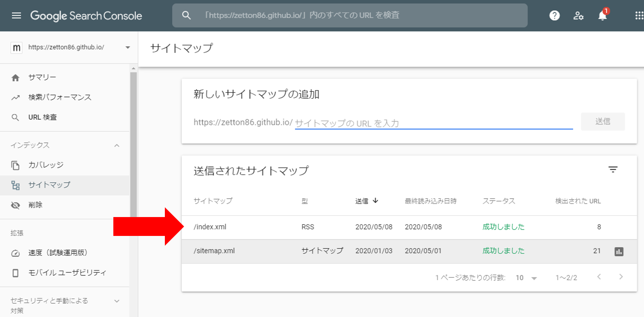The height and width of the screenshot is (317, 644).
Task: Click 成功しました status for /index.xml
Action: coord(504,227)
